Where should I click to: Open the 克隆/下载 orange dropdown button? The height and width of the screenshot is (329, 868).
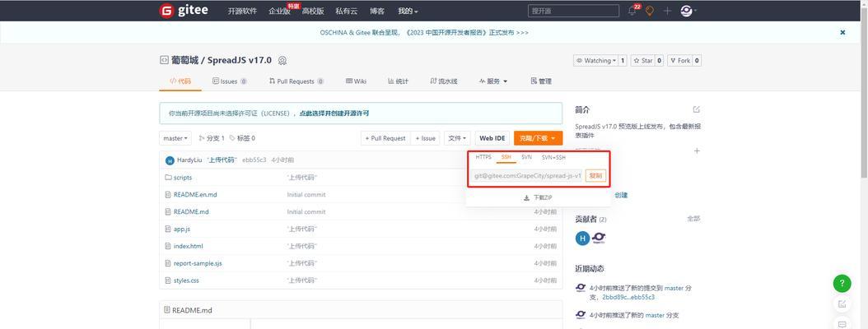[538, 138]
